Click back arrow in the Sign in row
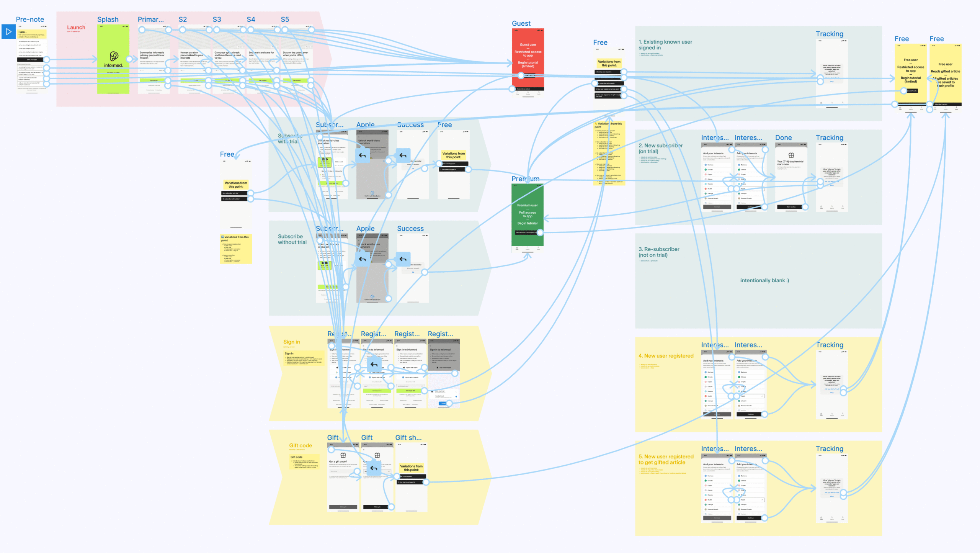This screenshot has width=980, height=553. tap(374, 365)
